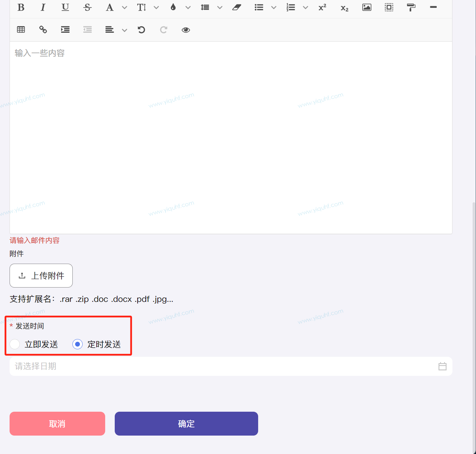Image resolution: width=476 pixels, height=454 pixels.
Task: Undo the last edit
Action: tap(141, 30)
